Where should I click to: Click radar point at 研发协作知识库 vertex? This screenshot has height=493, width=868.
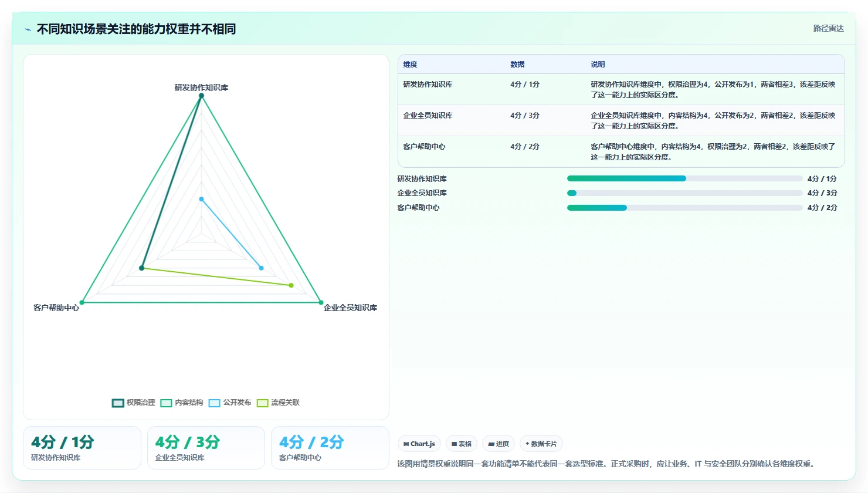201,96
